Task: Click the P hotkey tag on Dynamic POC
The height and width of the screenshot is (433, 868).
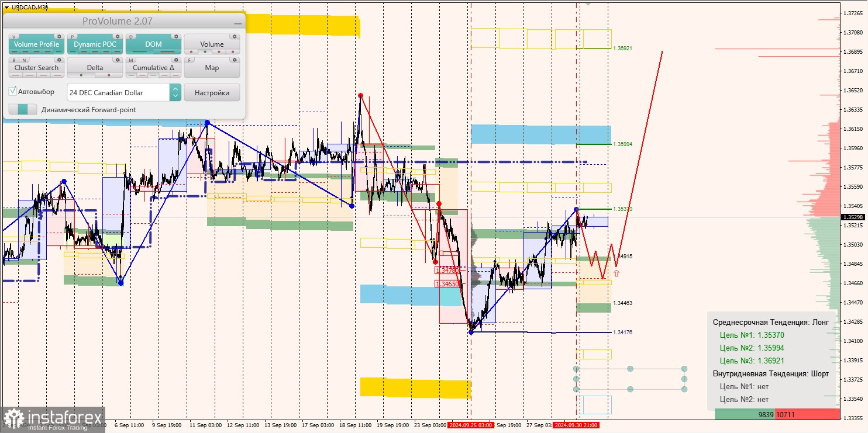Action: tap(73, 36)
